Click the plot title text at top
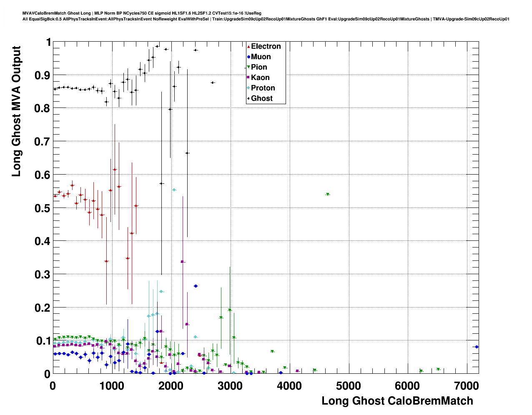532x415 pixels. [142, 13]
